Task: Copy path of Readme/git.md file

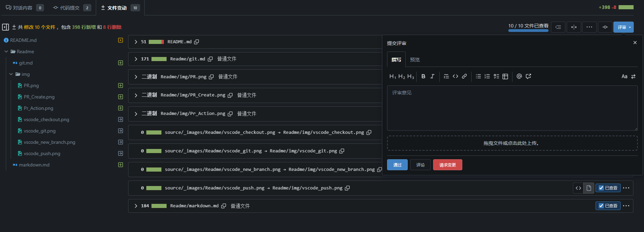Action: coord(210,59)
